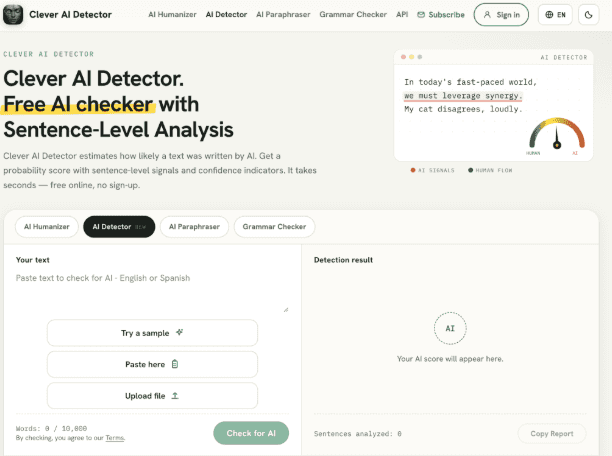Click the sparkle icon on Try a sample
612x456 pixels.
point(180,332)
